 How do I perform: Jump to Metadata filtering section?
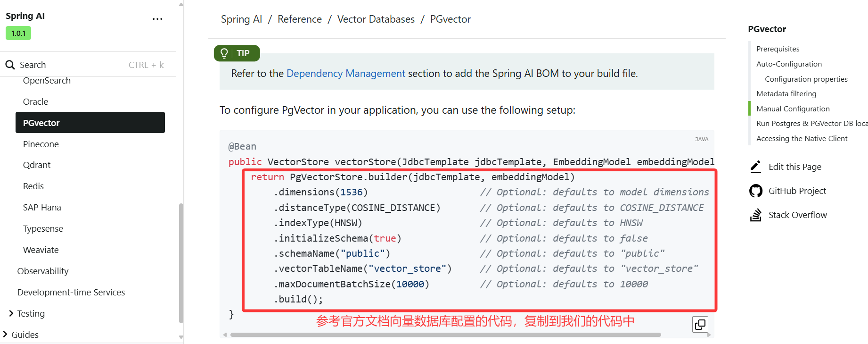(x=786, y=93)
